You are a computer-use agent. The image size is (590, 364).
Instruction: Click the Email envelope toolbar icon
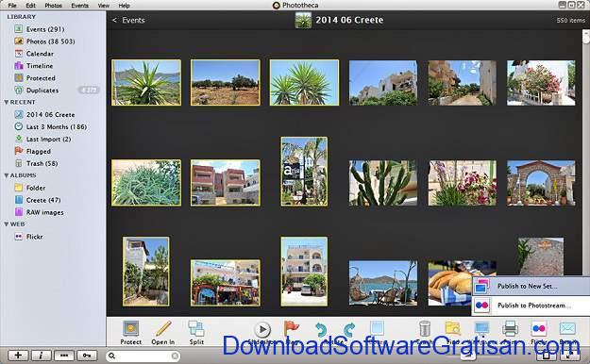pos(567,328)
